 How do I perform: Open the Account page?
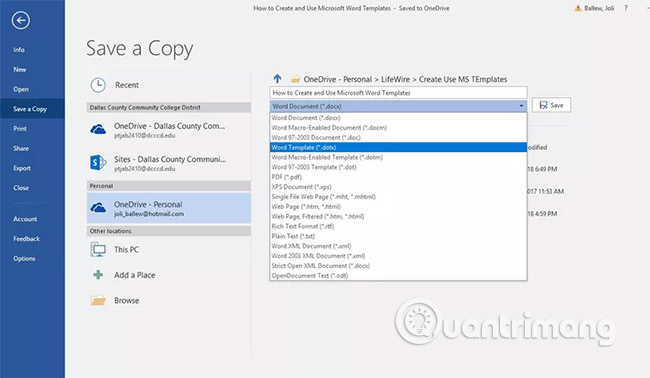coord(25,219)
